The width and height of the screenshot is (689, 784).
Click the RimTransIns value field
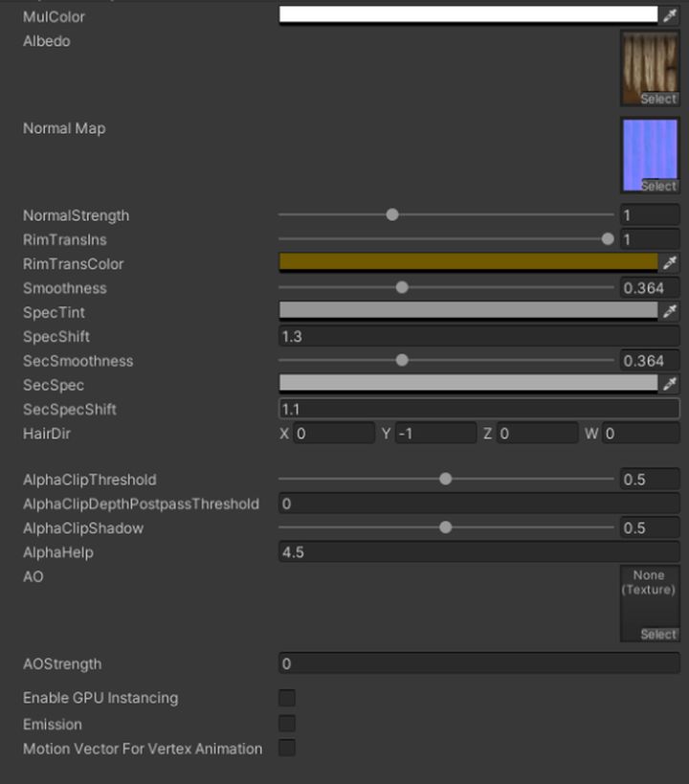point(650,239)
